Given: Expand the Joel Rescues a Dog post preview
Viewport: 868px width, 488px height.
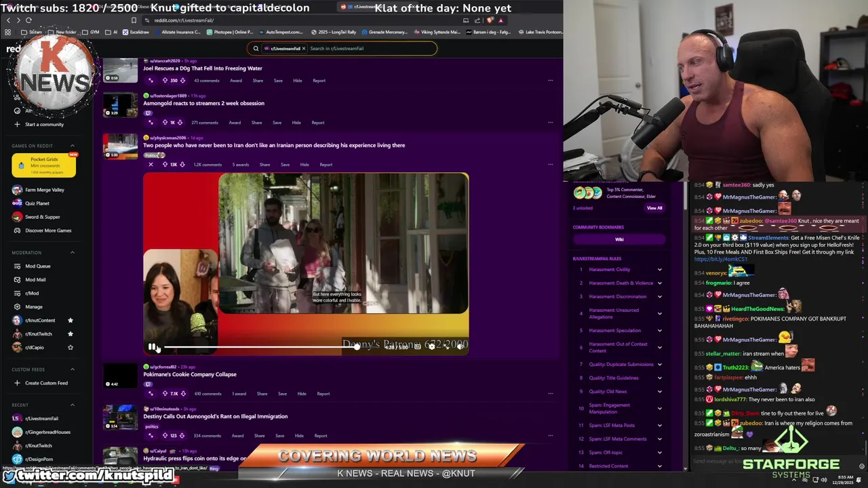Looking at the screenshot, I should [x=151, y=81].
